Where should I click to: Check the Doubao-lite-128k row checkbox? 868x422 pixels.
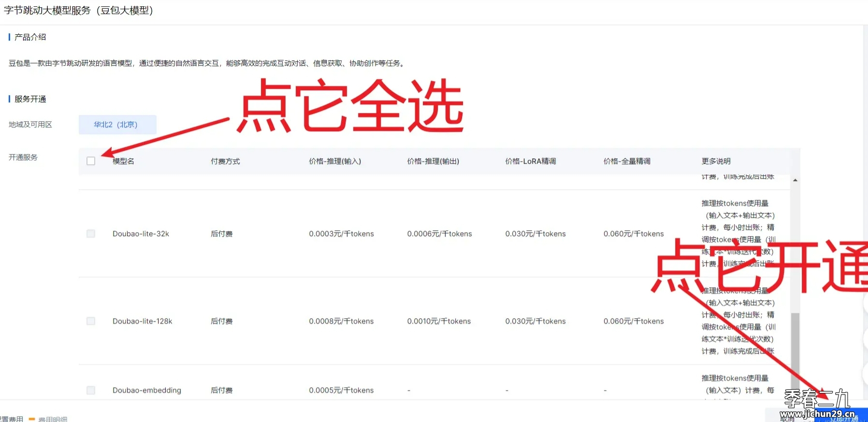[91, 321]
